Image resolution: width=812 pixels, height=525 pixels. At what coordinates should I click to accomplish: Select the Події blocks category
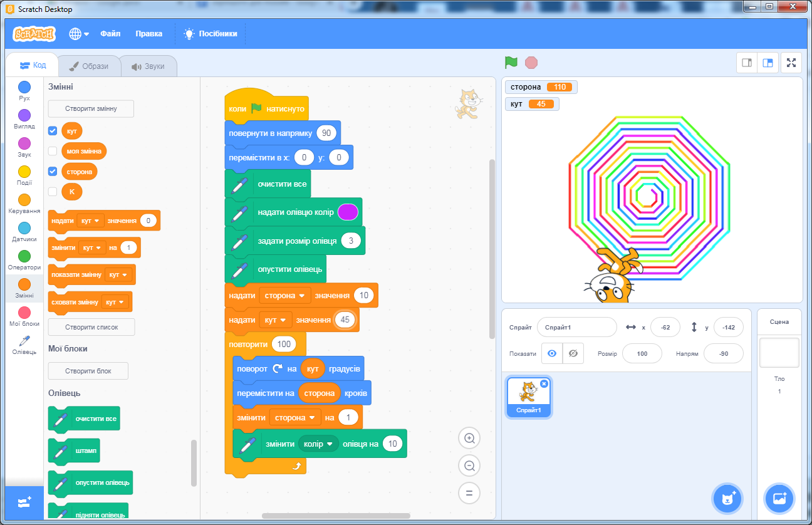[x=24, y=176]
